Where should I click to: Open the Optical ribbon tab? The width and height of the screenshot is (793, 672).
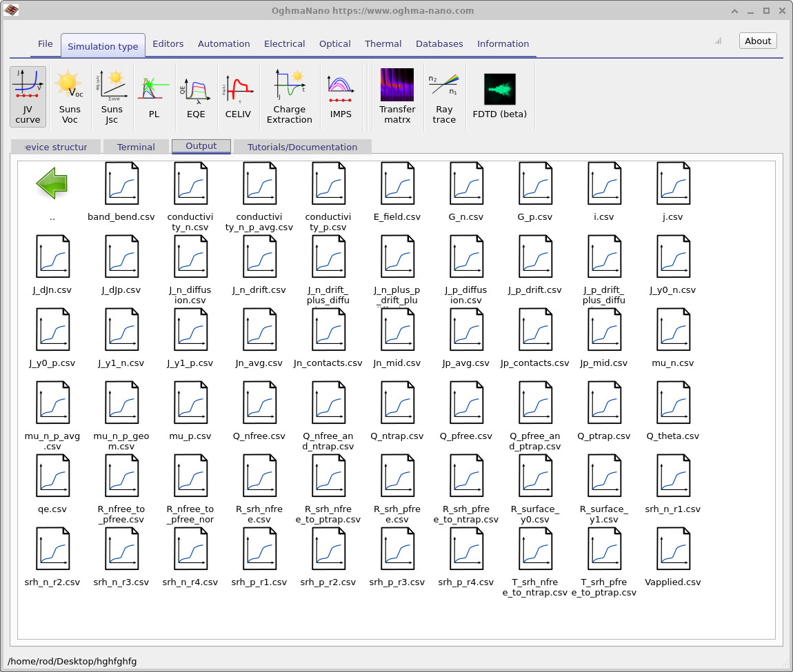[x=335, y=43]
